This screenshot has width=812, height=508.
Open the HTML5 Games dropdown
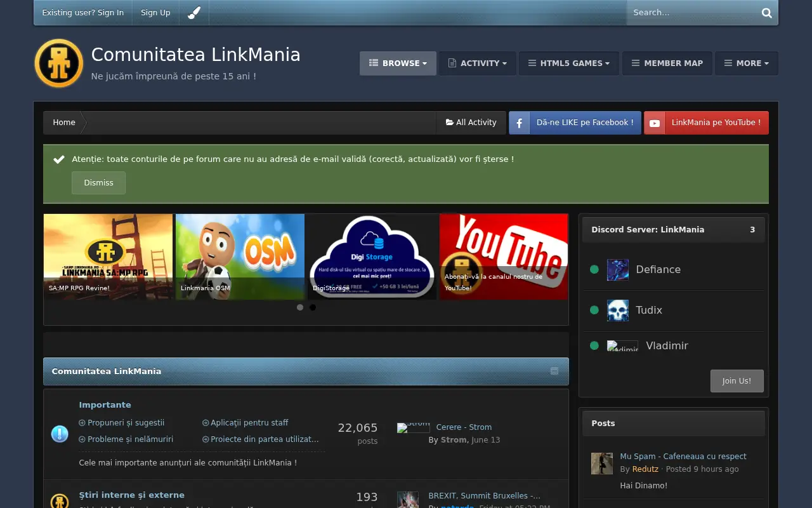[x=568, y=63]
